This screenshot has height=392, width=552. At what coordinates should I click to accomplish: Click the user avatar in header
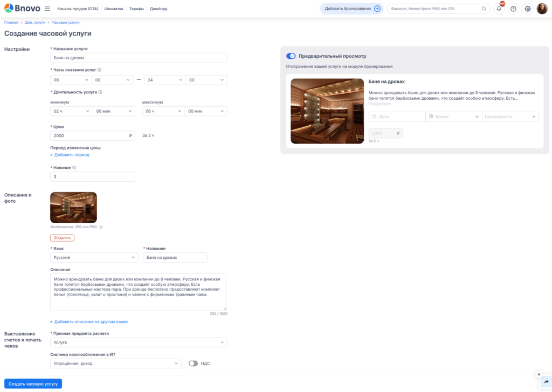(542, 9)
